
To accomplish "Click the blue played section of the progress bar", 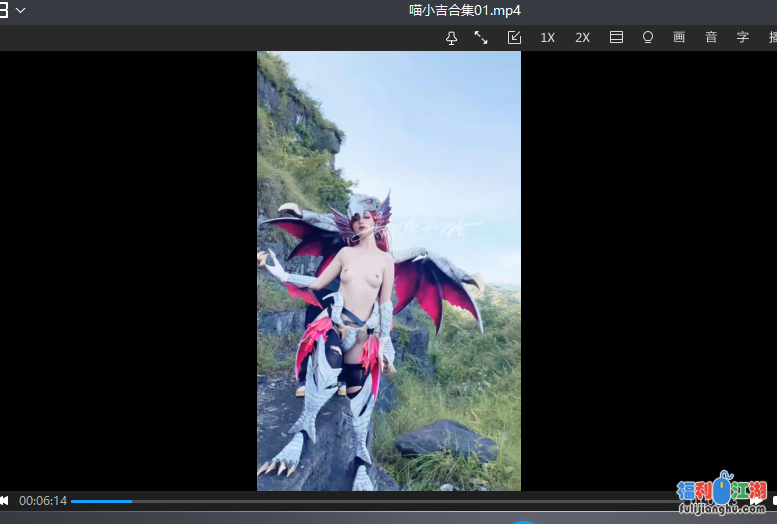I will 100,500.
